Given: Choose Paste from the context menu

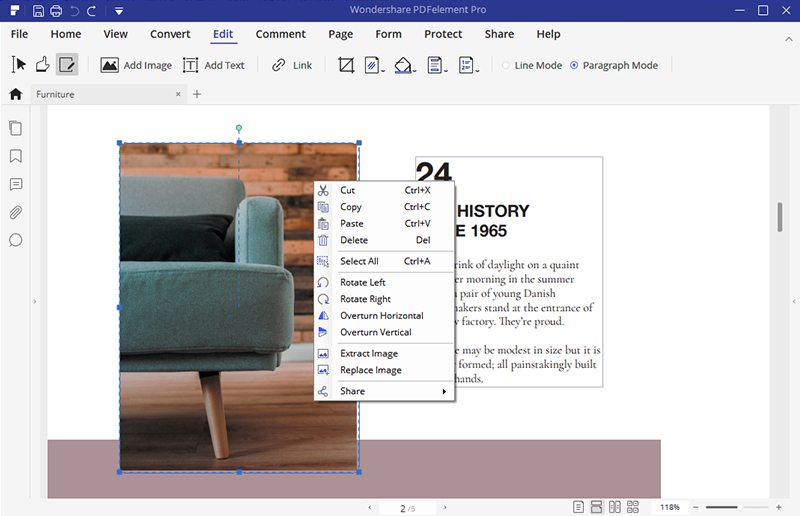Looking at the screenshot, I should [384, 224].
